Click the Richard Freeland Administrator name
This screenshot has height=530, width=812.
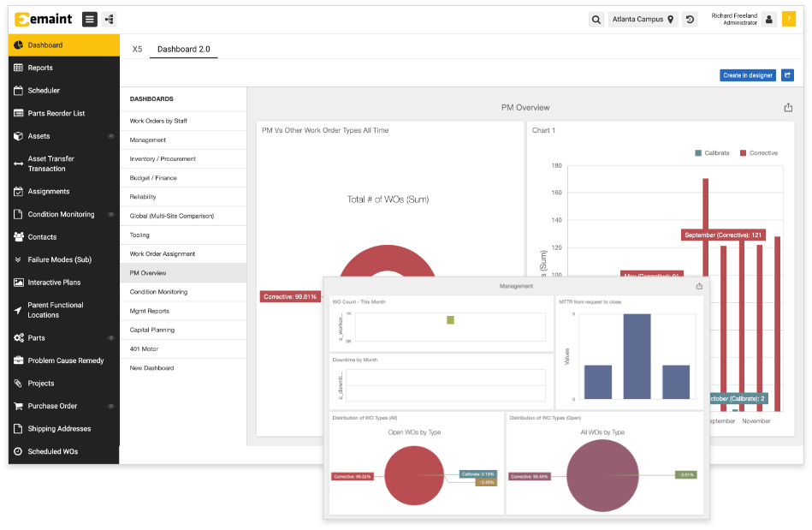734,19
